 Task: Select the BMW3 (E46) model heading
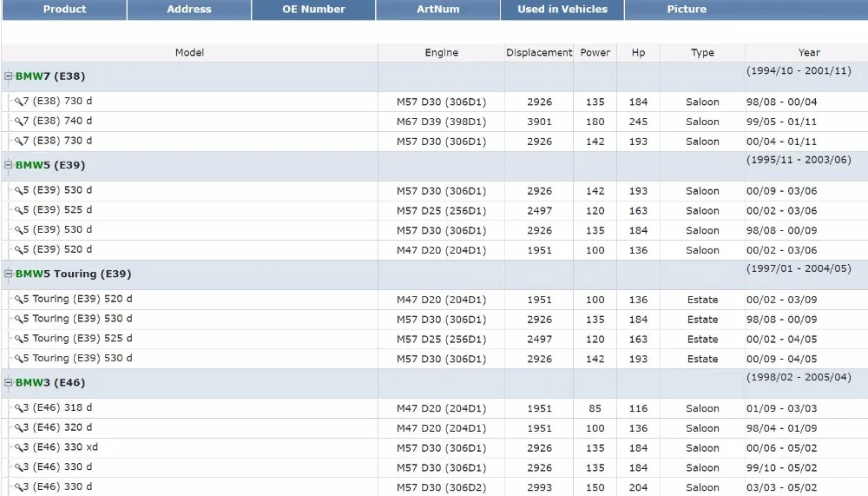(50, 382)
